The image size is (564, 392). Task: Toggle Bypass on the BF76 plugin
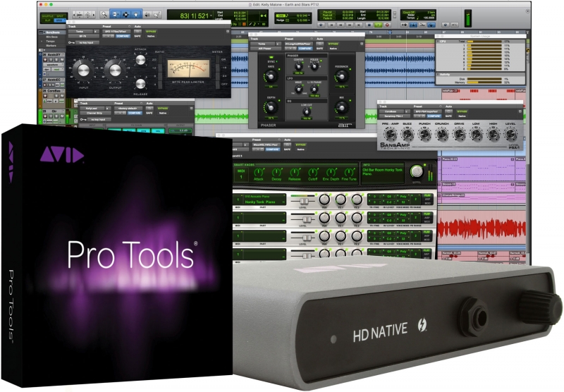151,32
